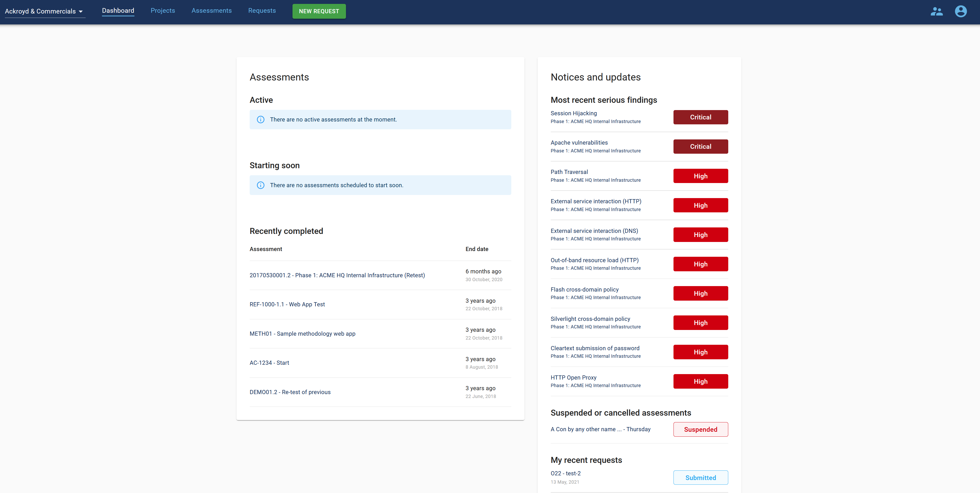The height and width of the screenshot is (493, 980).
Task: Click High badge for Path Traversal
Action: [x=700, y=176]
